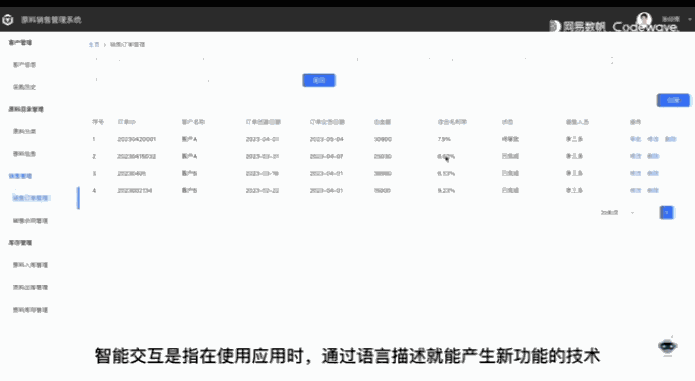Viewport: 695px width, 381px height.
Task: Click first action link in table row 2
Action: [x=635, y=156]
